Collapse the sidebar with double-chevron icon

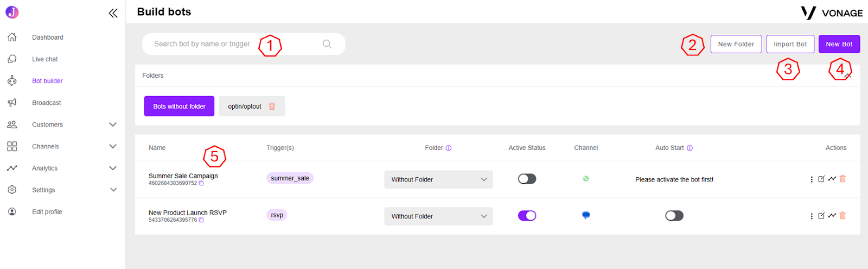click(113, 13)
